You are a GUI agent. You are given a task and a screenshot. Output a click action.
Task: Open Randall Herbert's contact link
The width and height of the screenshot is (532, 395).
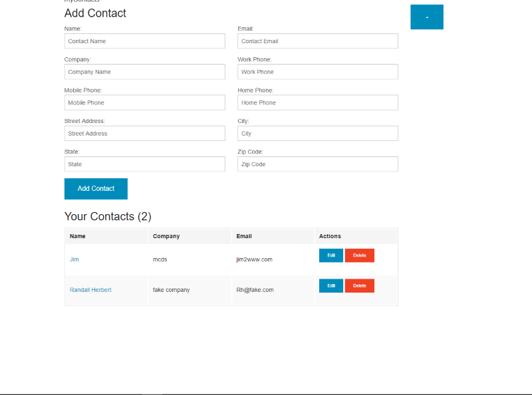[x=90, y=290]
